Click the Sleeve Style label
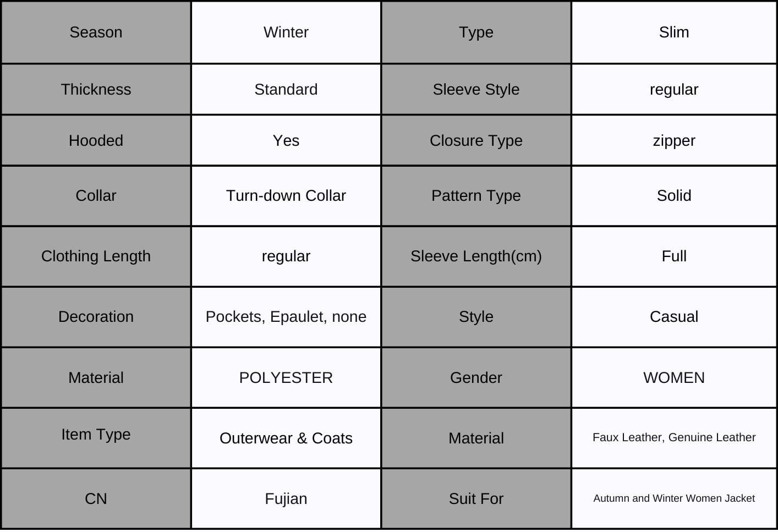 click(476, 89)
